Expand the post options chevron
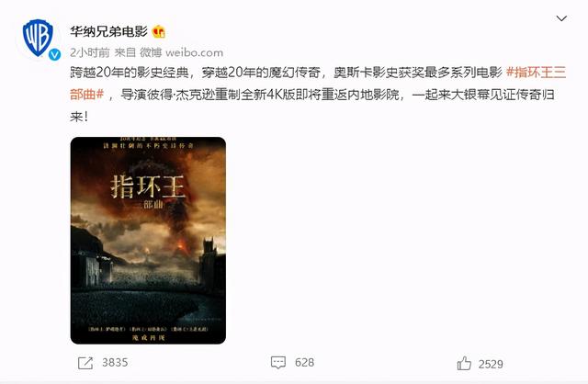This screenshot has height=384, width=588. [561, 18]
